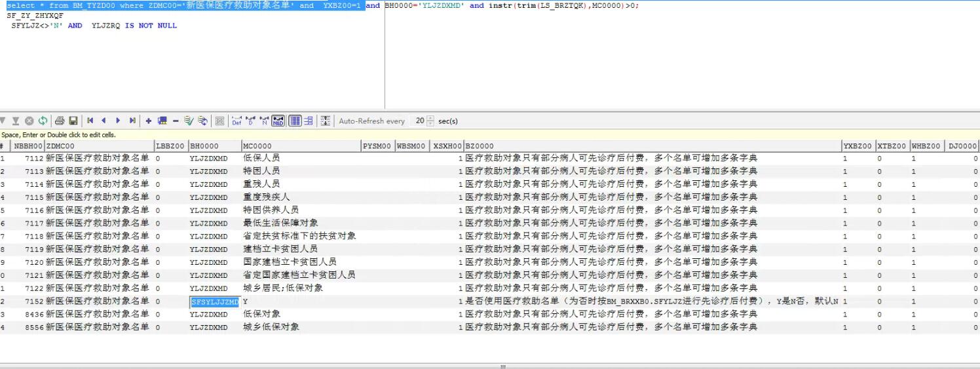Image resolution: width=980 pixels, height=369 pixels.
Task: Click YXBZ00 column header
Action: pyautogui.click(x=858, y=146)
